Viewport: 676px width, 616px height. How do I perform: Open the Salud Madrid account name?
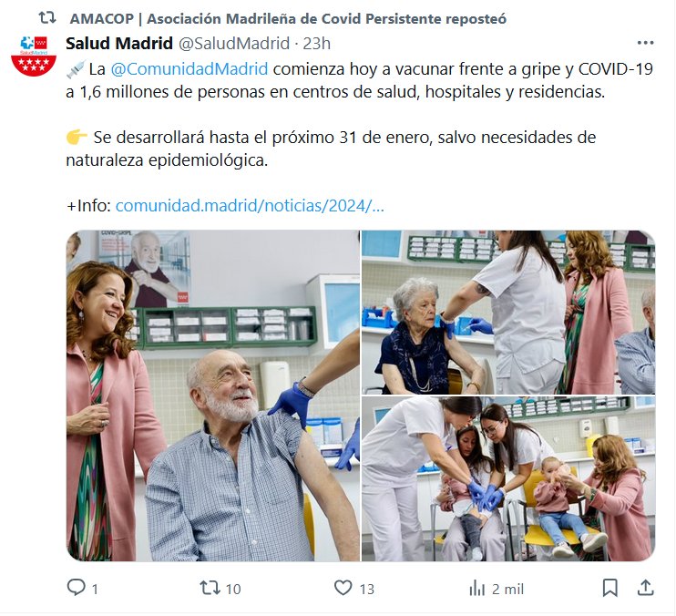tap(119, 43)
